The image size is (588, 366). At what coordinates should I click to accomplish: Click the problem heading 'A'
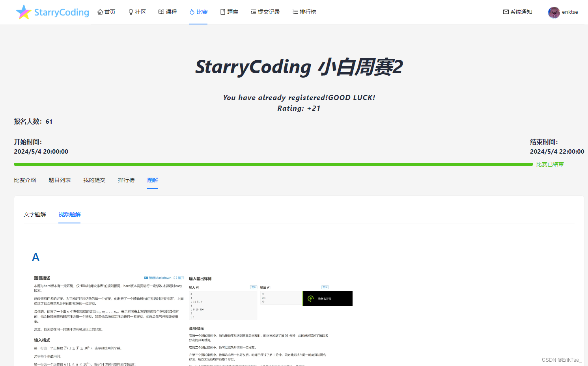tap(35, 257)
